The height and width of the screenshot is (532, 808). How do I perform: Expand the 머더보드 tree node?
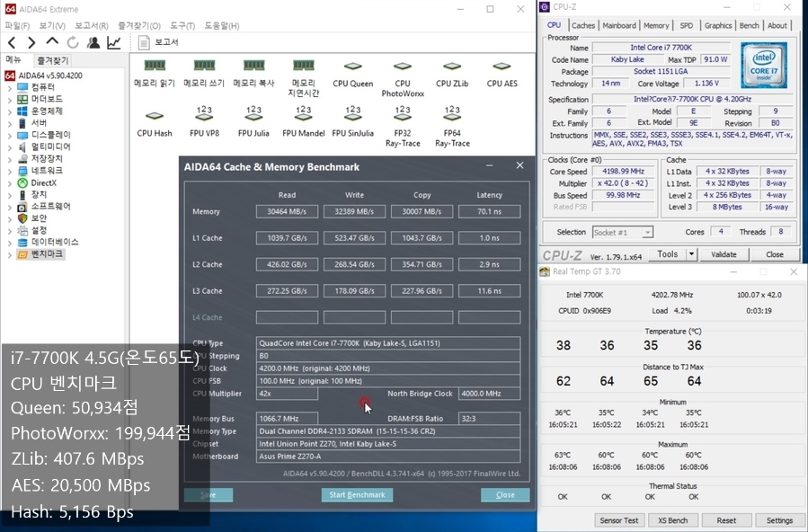(9, 100)
